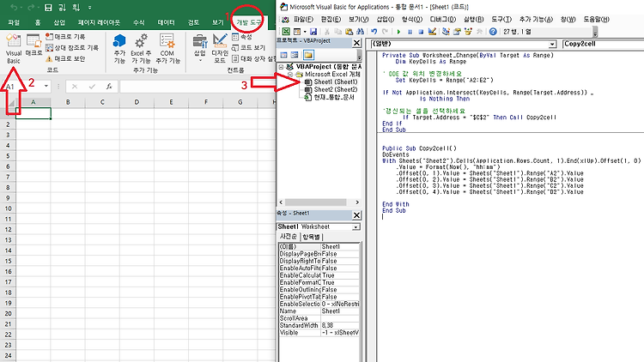The height and width of the screenshot is (362, 644).
Task: Open the 매크로 (Macros) list button
Action: pos(33,45)
